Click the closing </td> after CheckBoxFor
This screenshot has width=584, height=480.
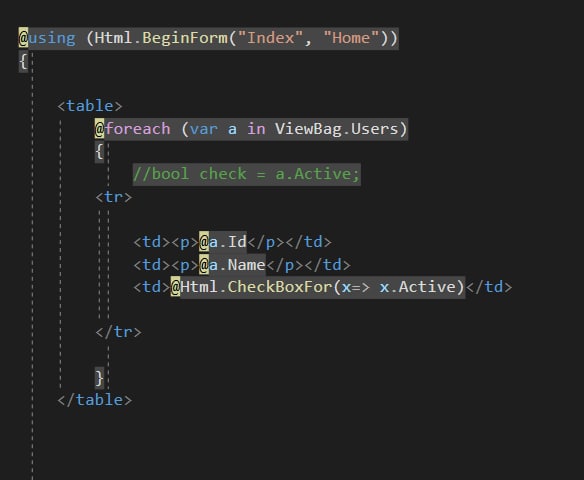click(x=489, y=287)
